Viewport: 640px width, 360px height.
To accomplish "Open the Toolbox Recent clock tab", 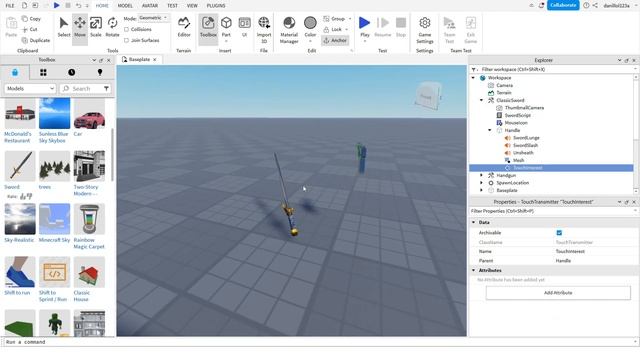I will tap(71, 72).
